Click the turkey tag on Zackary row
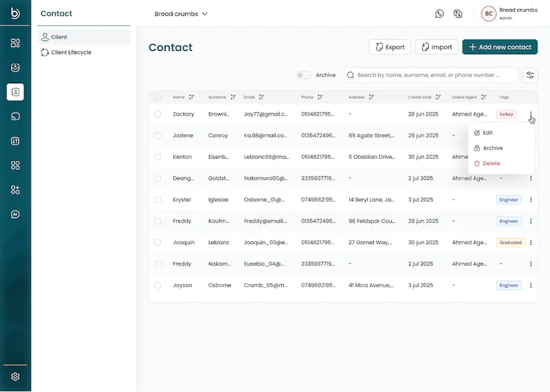This screenshot has width=550, height=392. (506, 114)
